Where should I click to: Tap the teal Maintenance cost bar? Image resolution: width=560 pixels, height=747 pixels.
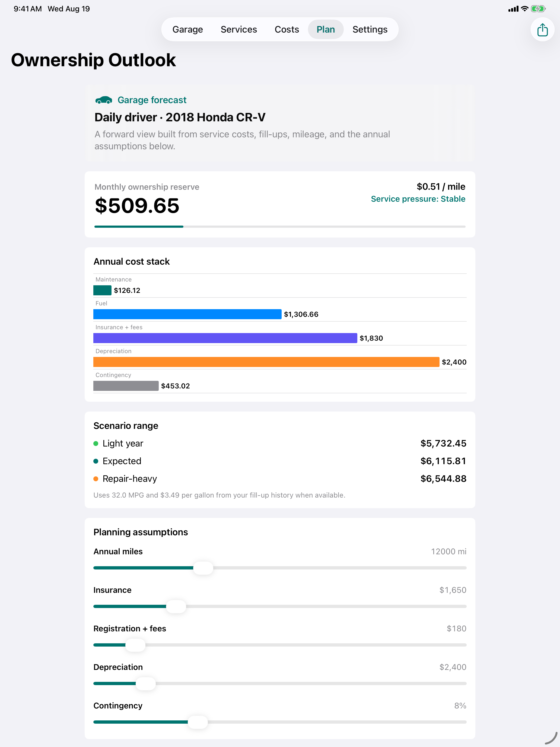(x=102, y=290)
